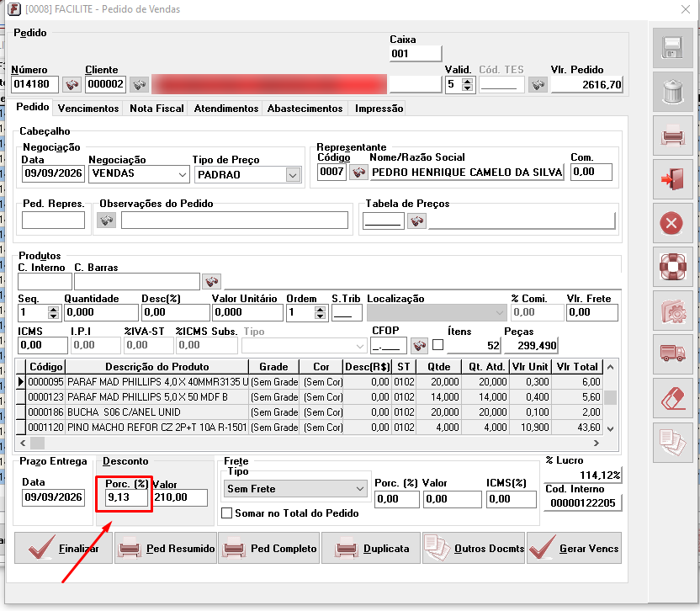Print with the Ped Resumido button

tap(166, 548)
